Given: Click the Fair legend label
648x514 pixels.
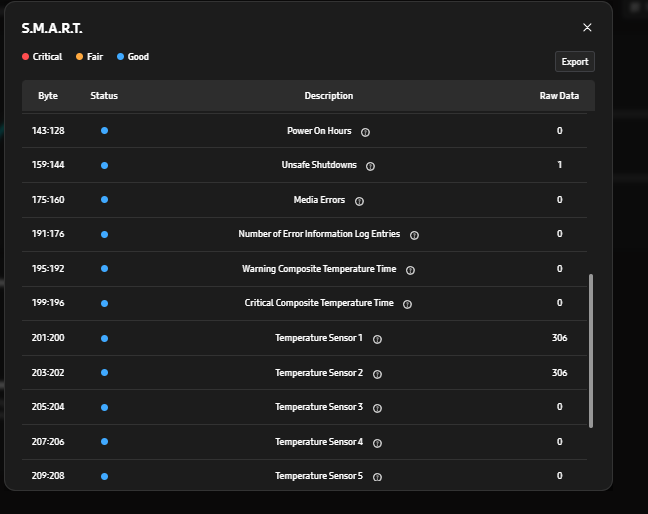Looking at the screenshot, I should tap(95, 57).
